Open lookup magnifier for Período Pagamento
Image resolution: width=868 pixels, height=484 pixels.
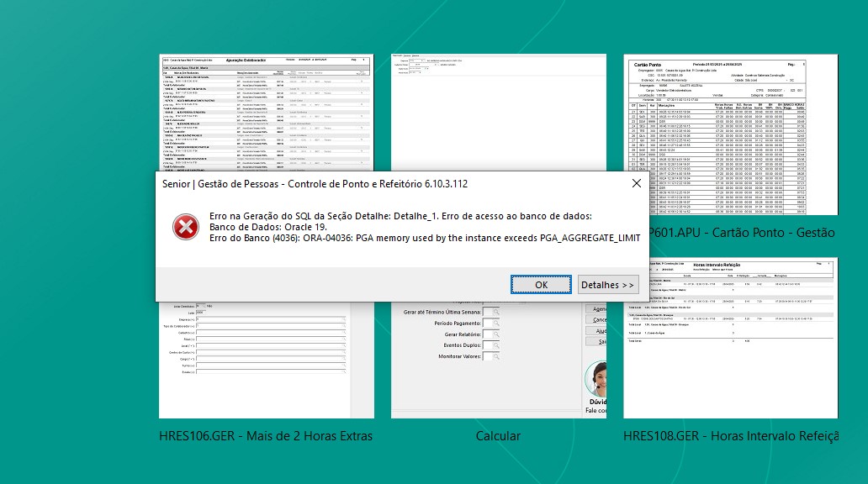pos(496,323)
